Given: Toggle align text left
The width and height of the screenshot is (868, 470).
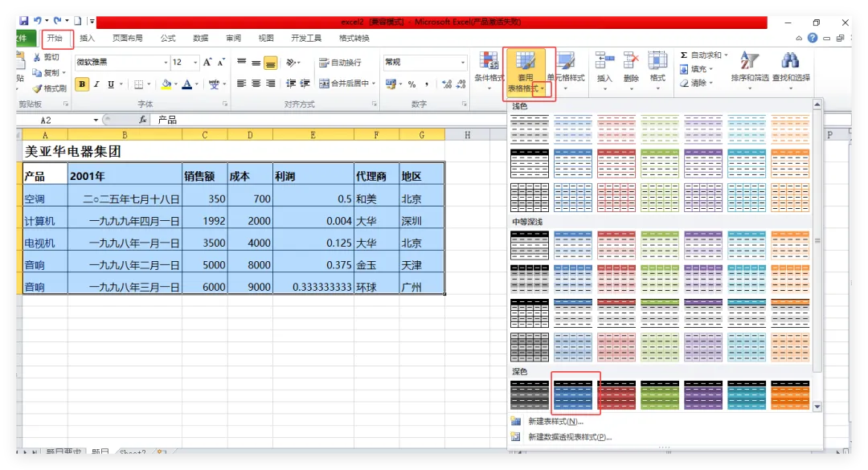Looking at the screenshot, I should click(x=241, y=84).
